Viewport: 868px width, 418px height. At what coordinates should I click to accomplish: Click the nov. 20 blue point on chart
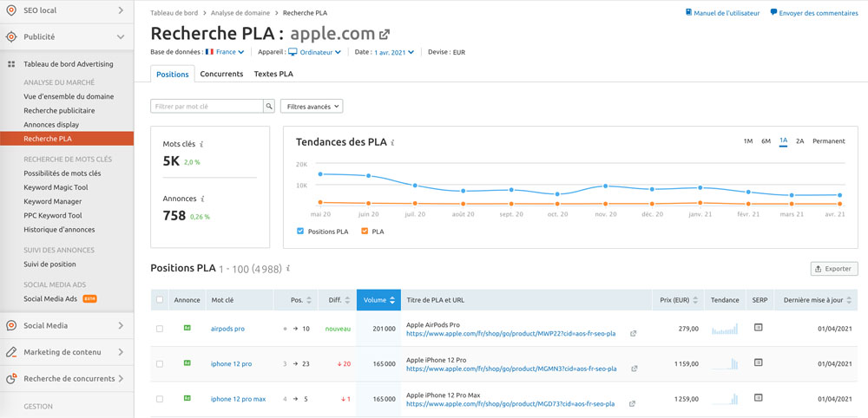tap(606, 186)
